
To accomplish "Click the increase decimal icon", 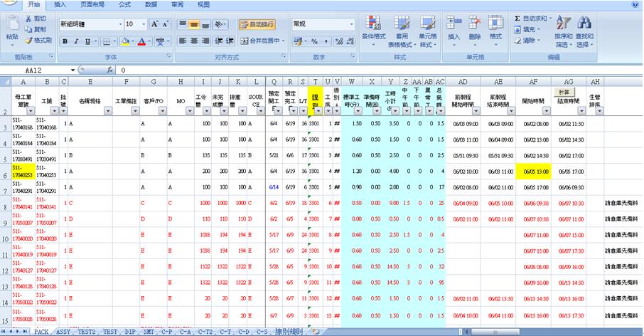I will [x=339, y=41].
